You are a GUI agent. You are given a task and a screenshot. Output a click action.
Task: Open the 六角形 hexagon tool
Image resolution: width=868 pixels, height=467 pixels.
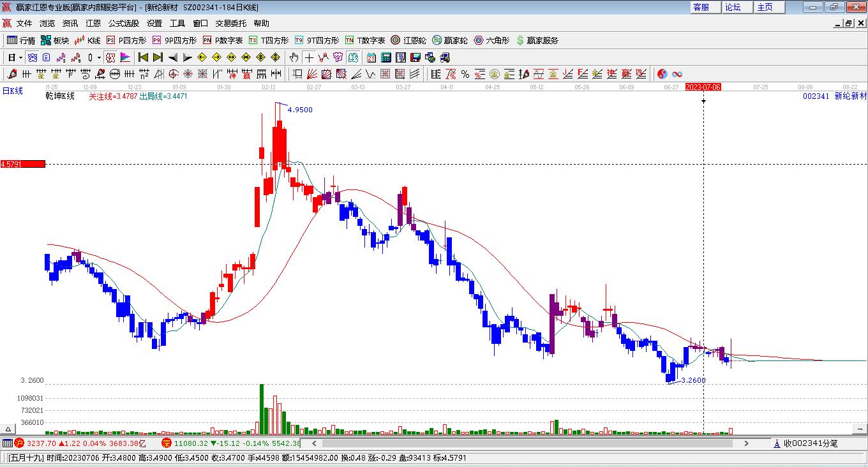click(x=491, y=40)
